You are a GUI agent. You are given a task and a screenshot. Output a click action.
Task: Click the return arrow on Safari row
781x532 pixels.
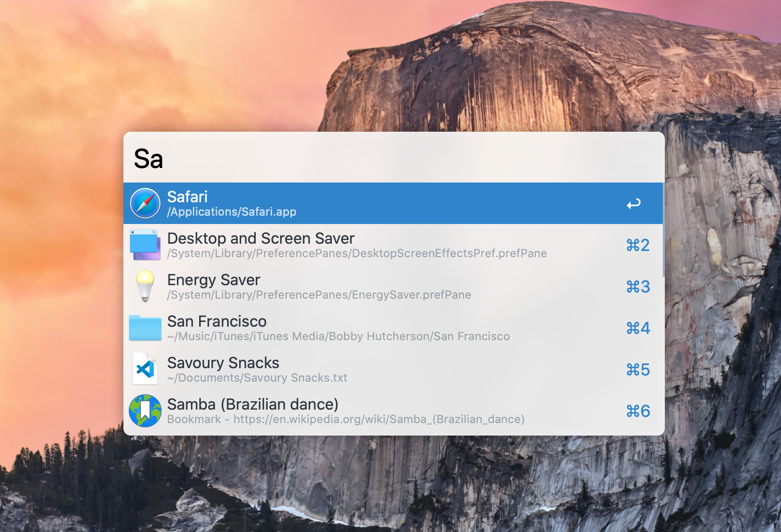[634, 204]
